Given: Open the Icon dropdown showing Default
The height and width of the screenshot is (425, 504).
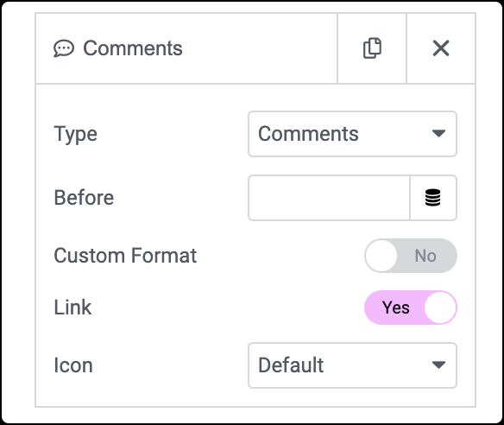Looking at the screenshot, I should [352, 365].
